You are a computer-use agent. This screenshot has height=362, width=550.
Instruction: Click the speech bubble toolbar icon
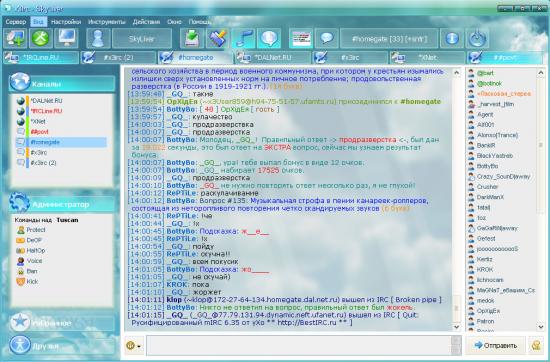pyautogui.click(x=327, y=38)
